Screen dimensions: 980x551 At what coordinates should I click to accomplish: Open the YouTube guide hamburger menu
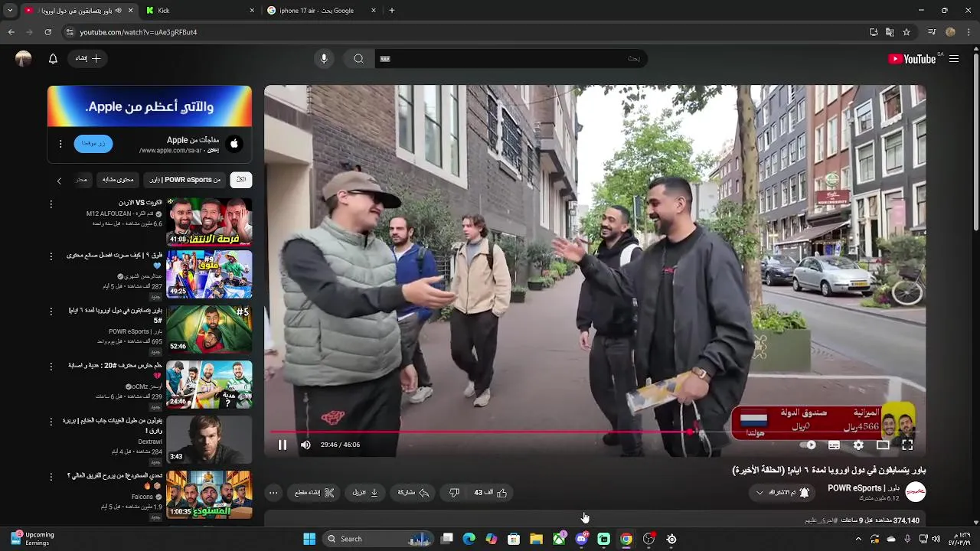click(954, 59)
